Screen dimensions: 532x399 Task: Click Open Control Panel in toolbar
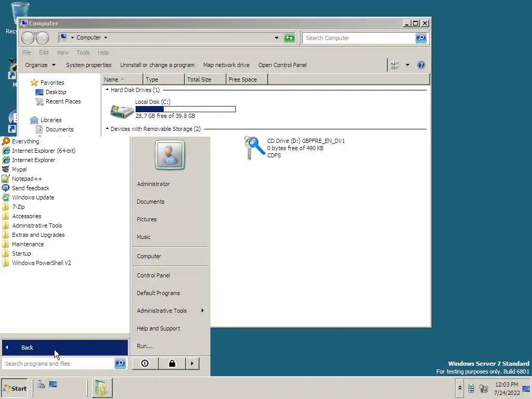(282, 65)
